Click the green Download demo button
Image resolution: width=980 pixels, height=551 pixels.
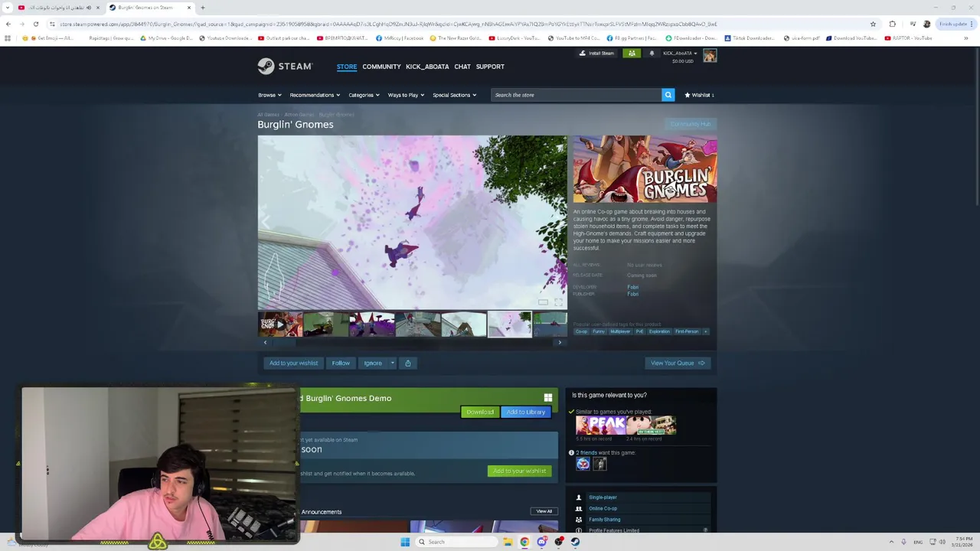click(x=480, y=412)
